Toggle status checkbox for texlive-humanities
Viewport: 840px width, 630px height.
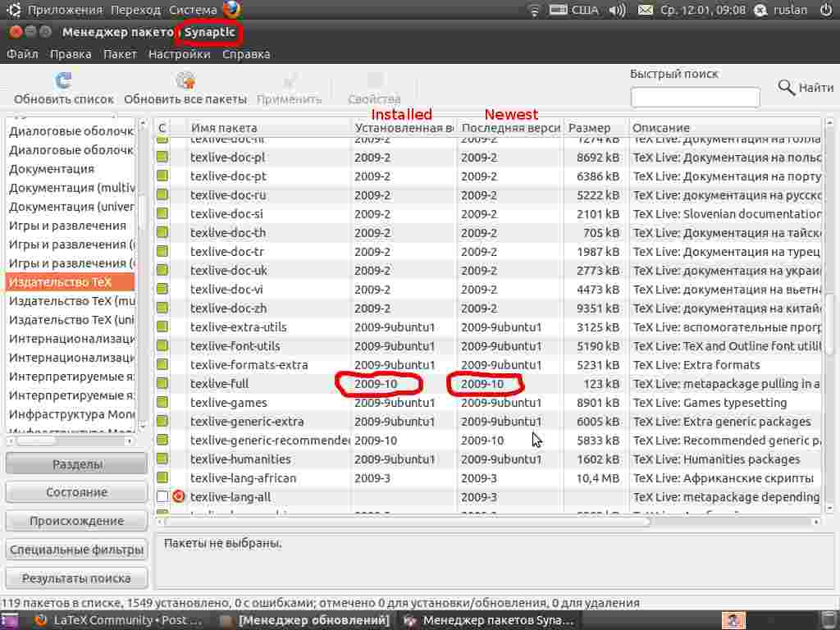(162, 459)
